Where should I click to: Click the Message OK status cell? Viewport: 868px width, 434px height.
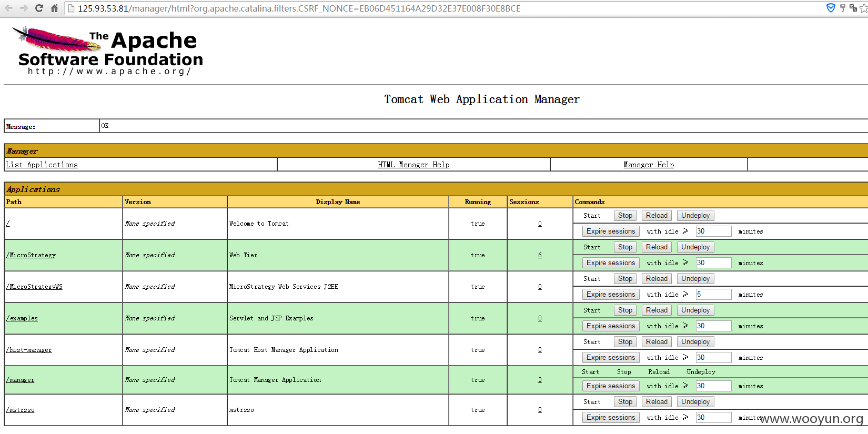point(483,126)
